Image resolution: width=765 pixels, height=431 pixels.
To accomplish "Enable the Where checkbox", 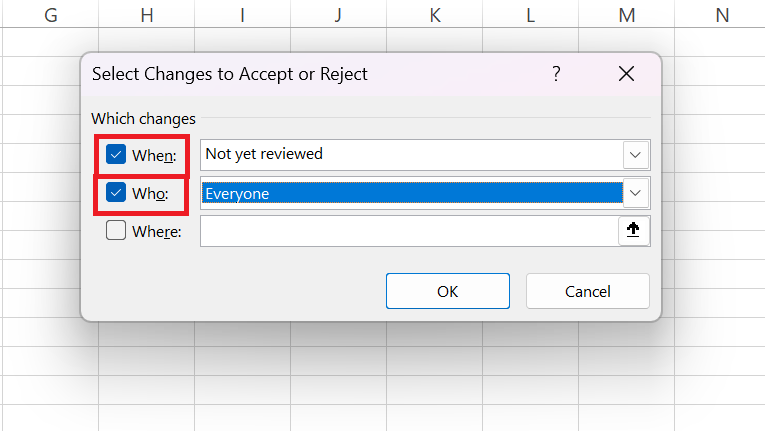I will (x=116, y=230).
